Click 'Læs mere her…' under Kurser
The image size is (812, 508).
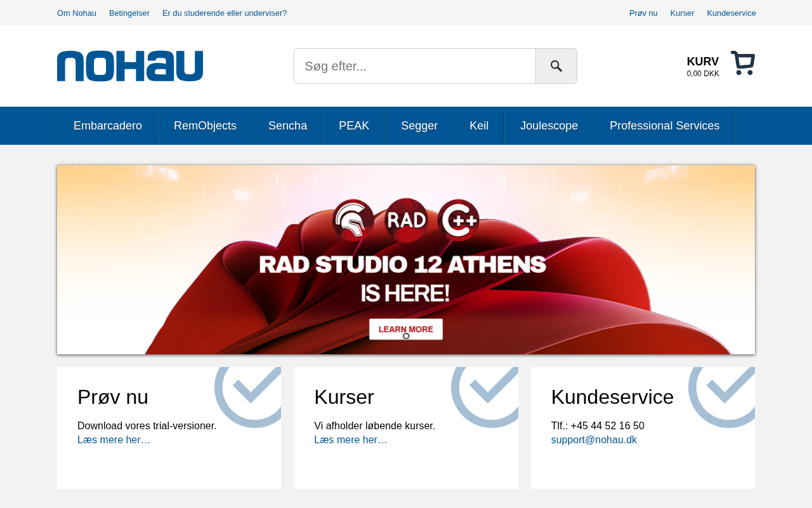pyautogui.click(x=350, y=440)
